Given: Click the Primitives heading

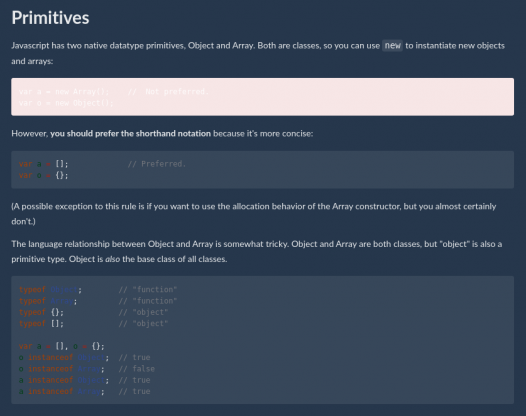Looking at the screenshot, I should pyautogui.click(x=50, y=18).
